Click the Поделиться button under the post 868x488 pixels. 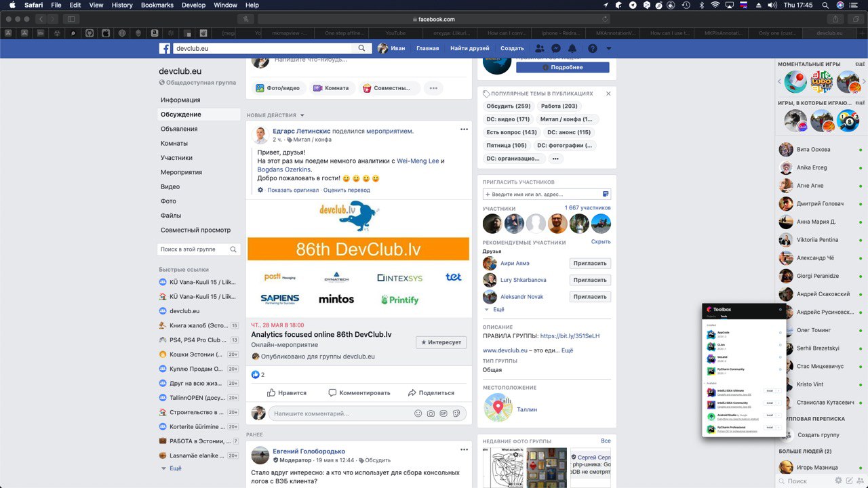(x=431, y=392)
